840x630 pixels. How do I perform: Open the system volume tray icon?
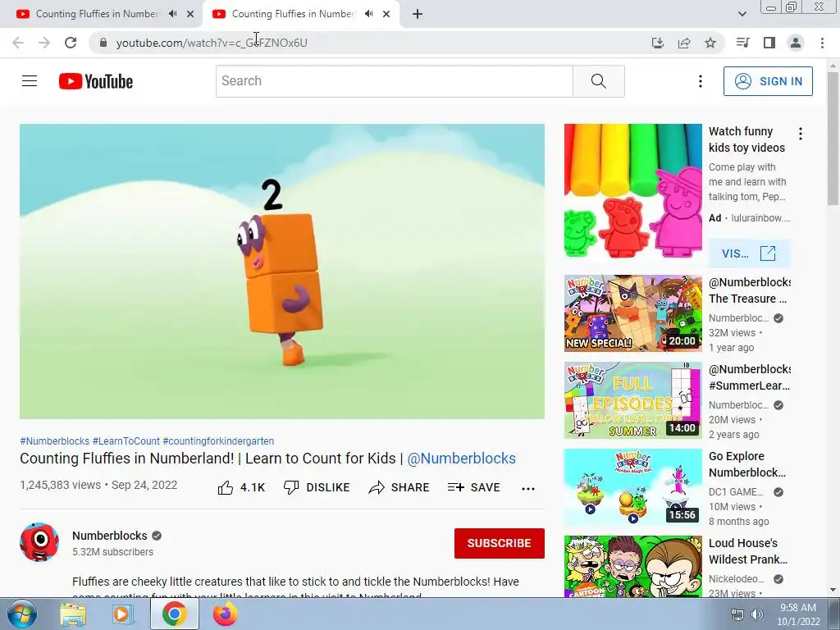pos(757,614)
